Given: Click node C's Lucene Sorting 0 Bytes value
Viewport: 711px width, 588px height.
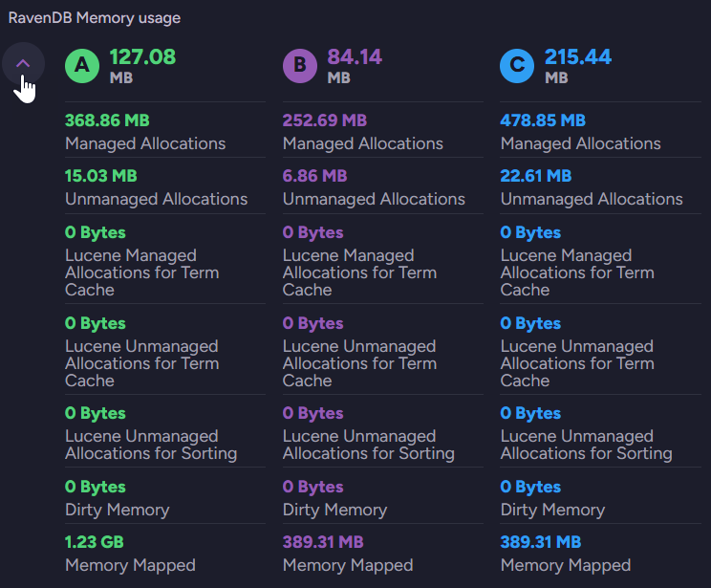Looking at the screenshot, I should [x=530, y=413].
